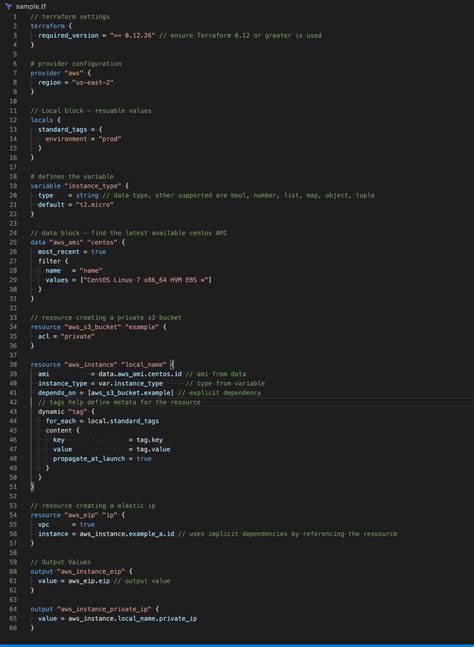The height and width of the screenshot is (647, 474).
Task: Click the "private" acl value
Action: (x=77, y=337)
